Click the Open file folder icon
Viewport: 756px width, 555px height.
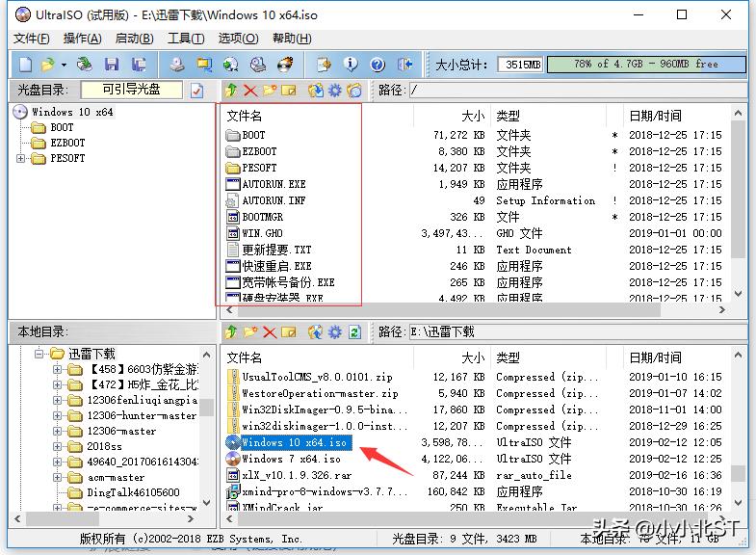point(48,65)
